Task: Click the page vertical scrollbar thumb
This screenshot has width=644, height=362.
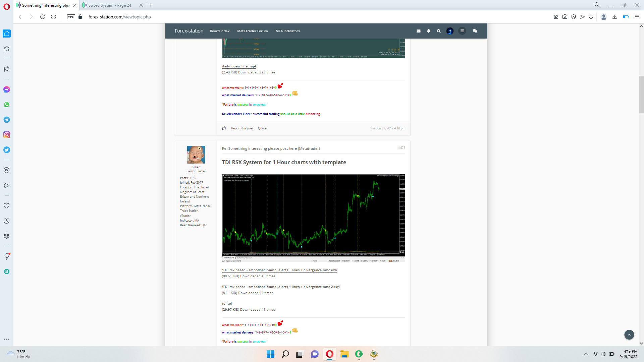Action: click(x=641, y=95)
